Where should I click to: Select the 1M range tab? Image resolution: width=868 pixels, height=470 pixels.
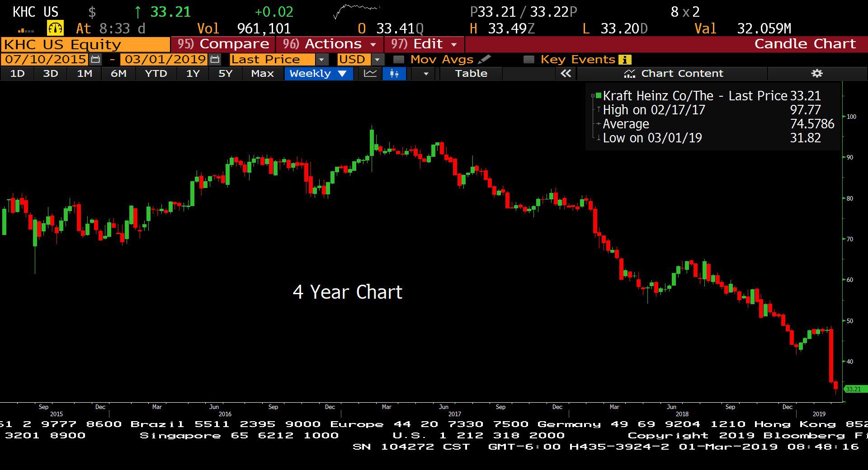(x=85, y=74)
